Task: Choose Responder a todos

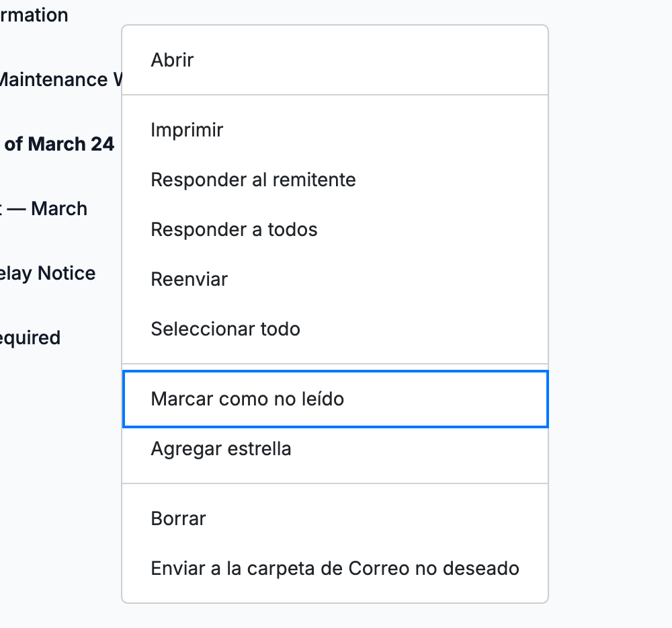Action: pyautogui.click(x=335, y=229)
